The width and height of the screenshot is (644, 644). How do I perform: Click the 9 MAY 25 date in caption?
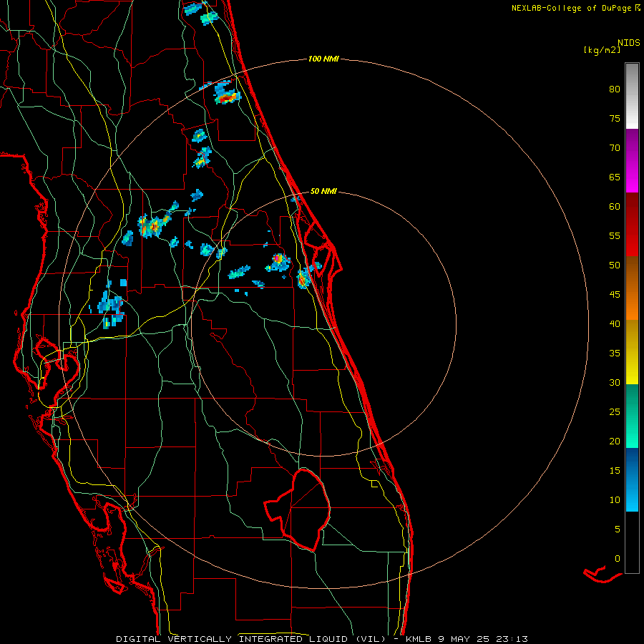pyautogui.click(x=464, y=639)
